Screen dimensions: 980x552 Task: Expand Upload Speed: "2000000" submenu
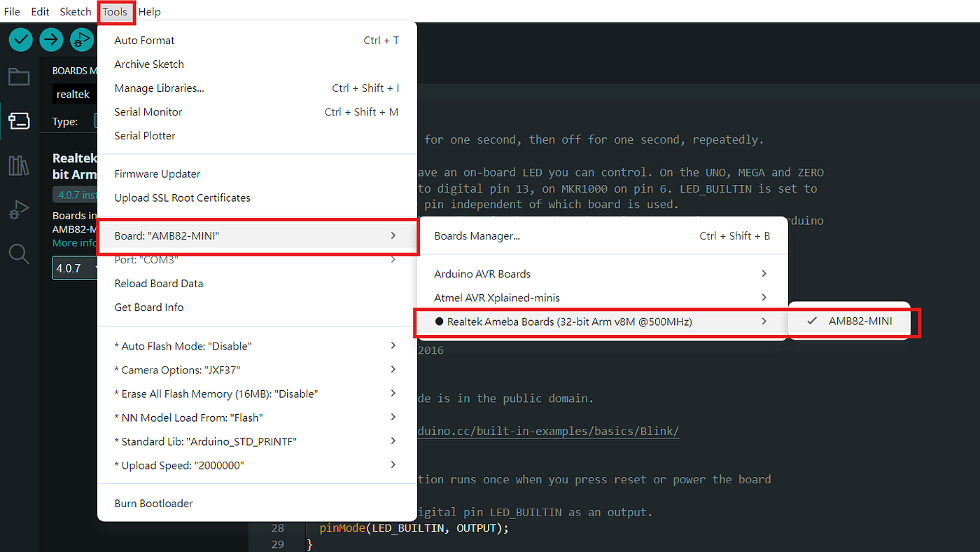pos(257,465)
